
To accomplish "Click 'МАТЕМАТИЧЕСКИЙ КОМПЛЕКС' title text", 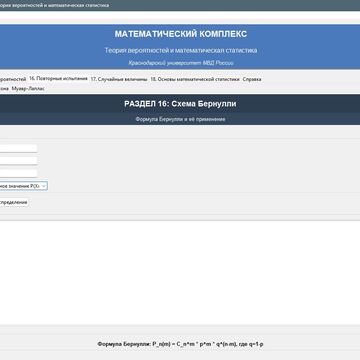I will 181,34.
